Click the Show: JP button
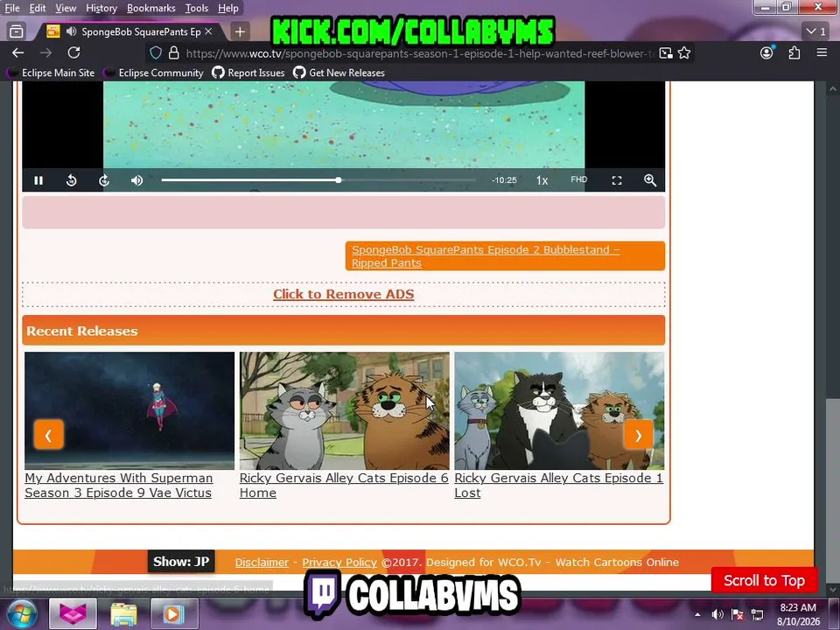The height and width of the screenshot is (630, 840). pyautogui.click(x=181, y=562)
